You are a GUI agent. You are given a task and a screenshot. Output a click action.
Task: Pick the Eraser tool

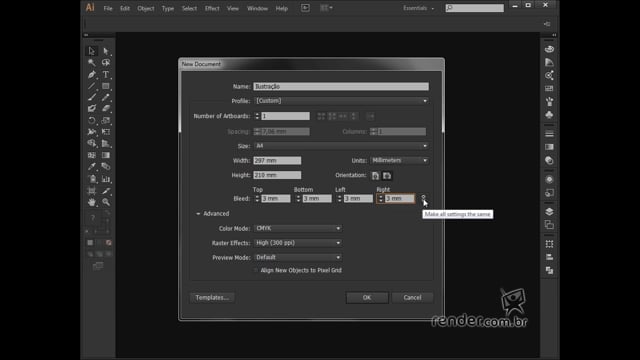point(106,109)
